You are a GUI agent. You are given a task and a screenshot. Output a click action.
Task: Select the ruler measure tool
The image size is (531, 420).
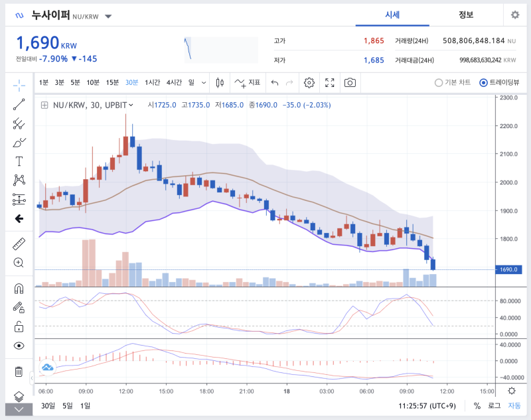point(19,244)
